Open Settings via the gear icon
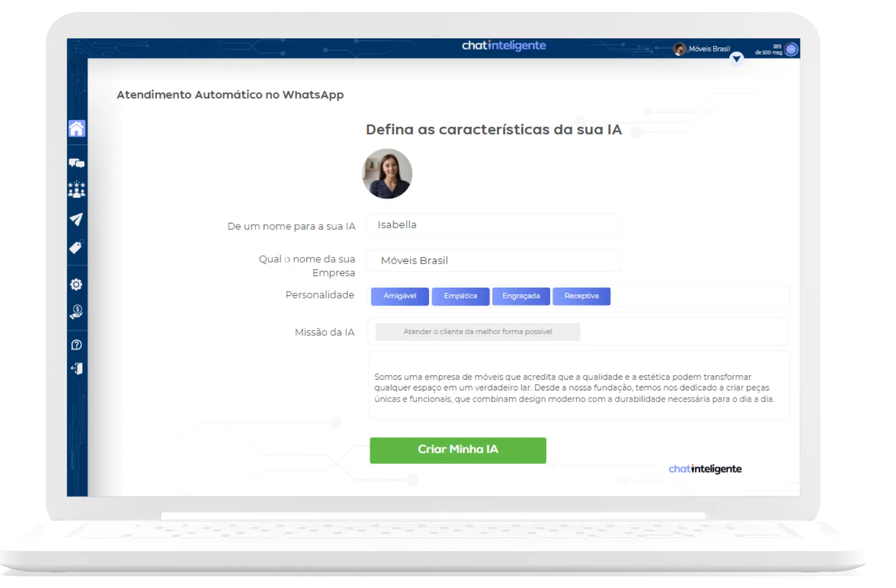This screenshot has width=896, height=588. tap(77, 284)
